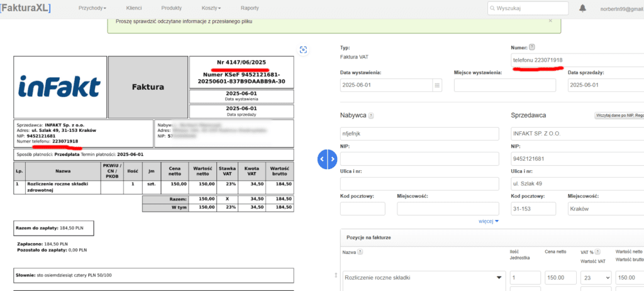Expand the product name dropdown arrow

point(500,278)
